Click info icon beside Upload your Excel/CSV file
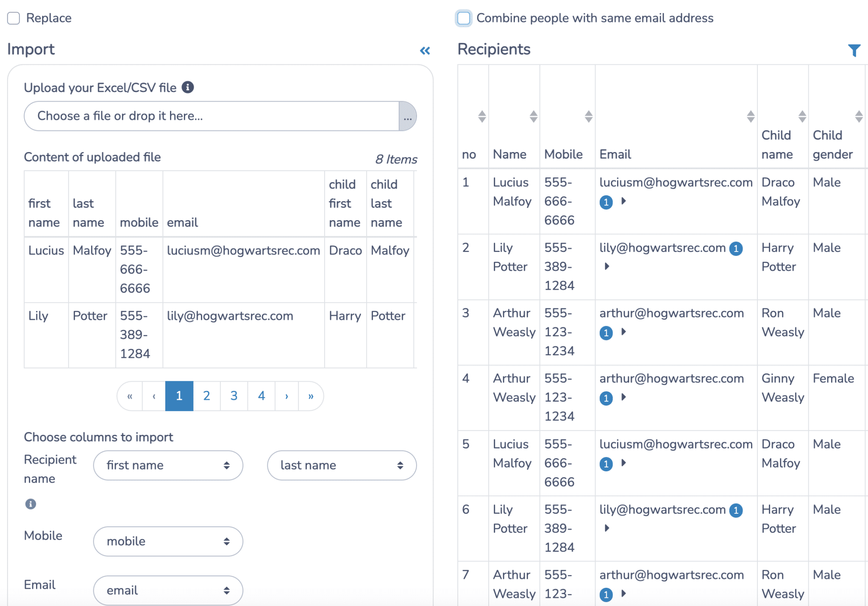Image resolution: width=868 pixels, height=606 pixels. [x=188, y=87]
